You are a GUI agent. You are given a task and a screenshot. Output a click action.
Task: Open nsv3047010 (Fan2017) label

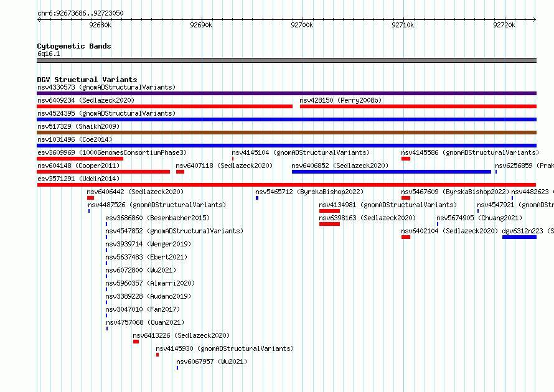(x=143, y=309)
